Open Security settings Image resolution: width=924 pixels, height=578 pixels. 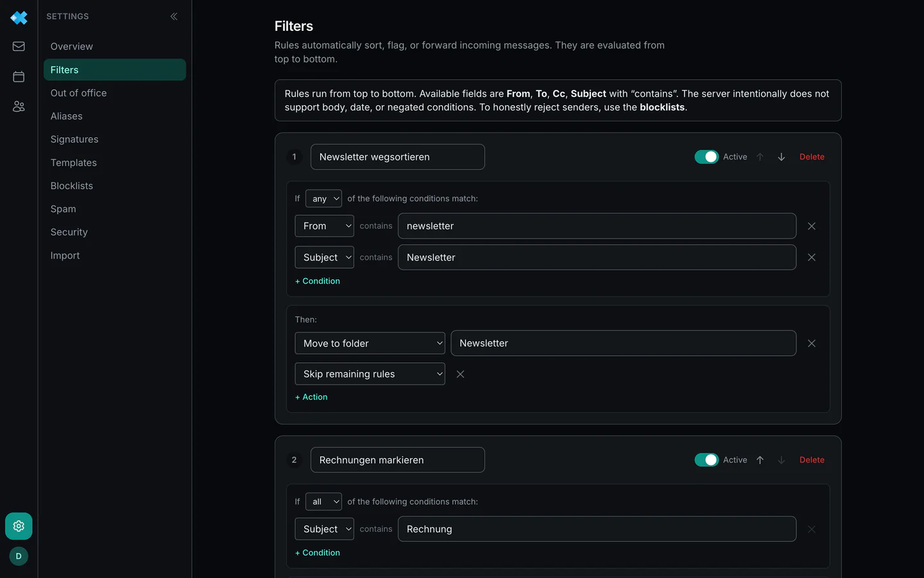[x=115, y=232]
